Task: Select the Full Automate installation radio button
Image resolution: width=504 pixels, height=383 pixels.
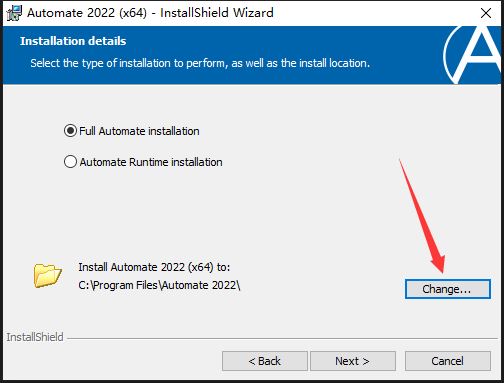Action: (70, 131)
